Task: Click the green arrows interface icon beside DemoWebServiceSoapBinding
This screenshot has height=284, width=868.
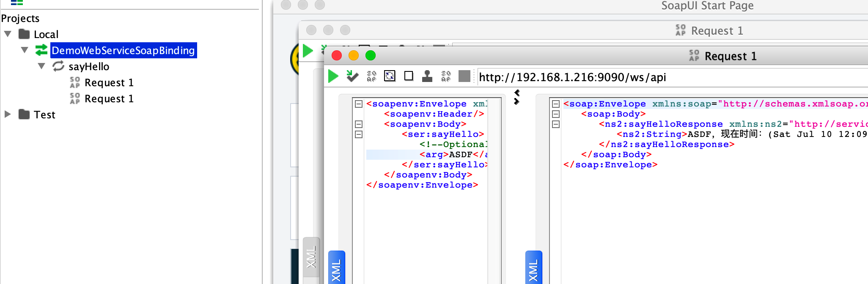Action: (x=41, y=50)
